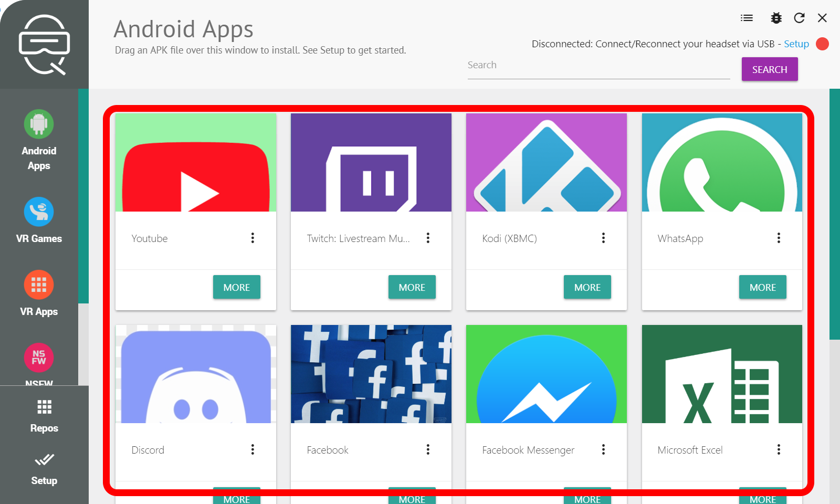Click MORE on the Youtube card
This screenshot has height=504, width=840.
click(x=237, y=287)
